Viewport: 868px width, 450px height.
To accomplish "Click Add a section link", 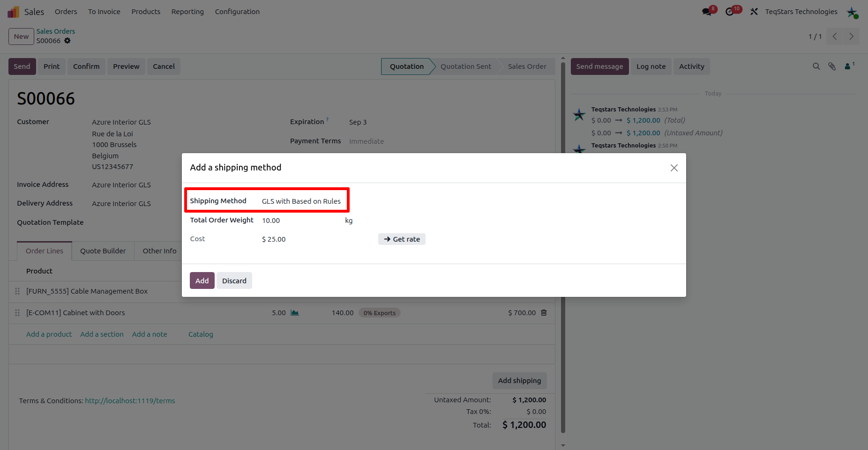I will coord(102,334).
